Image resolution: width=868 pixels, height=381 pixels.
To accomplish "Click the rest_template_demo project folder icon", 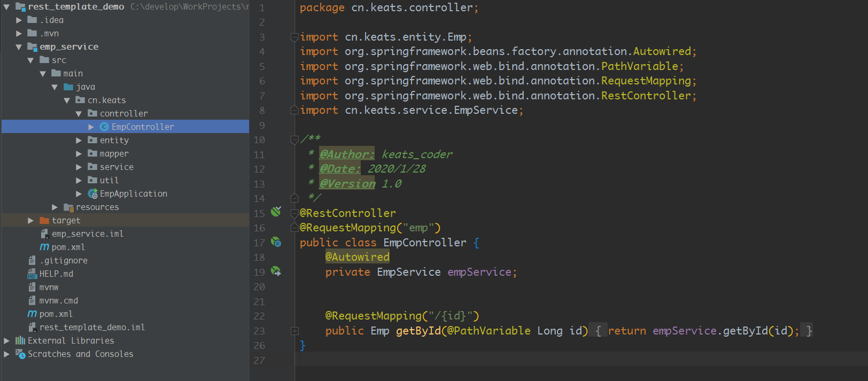I will pyautogui.click(x=21, y=6).
